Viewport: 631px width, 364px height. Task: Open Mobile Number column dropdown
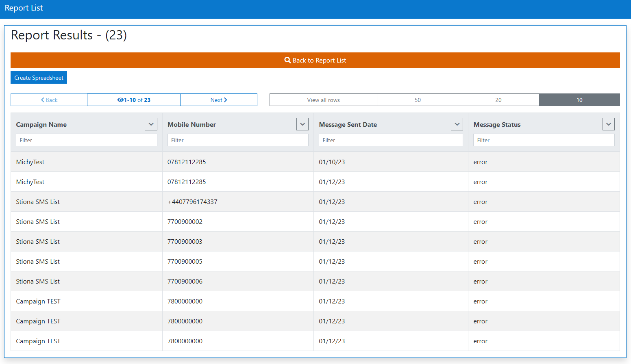(x=302, y=124)
